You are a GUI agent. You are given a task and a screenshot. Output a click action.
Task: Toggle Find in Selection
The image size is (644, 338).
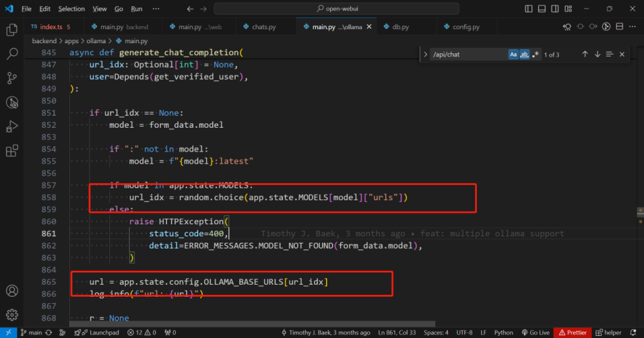tap(609, 54)
